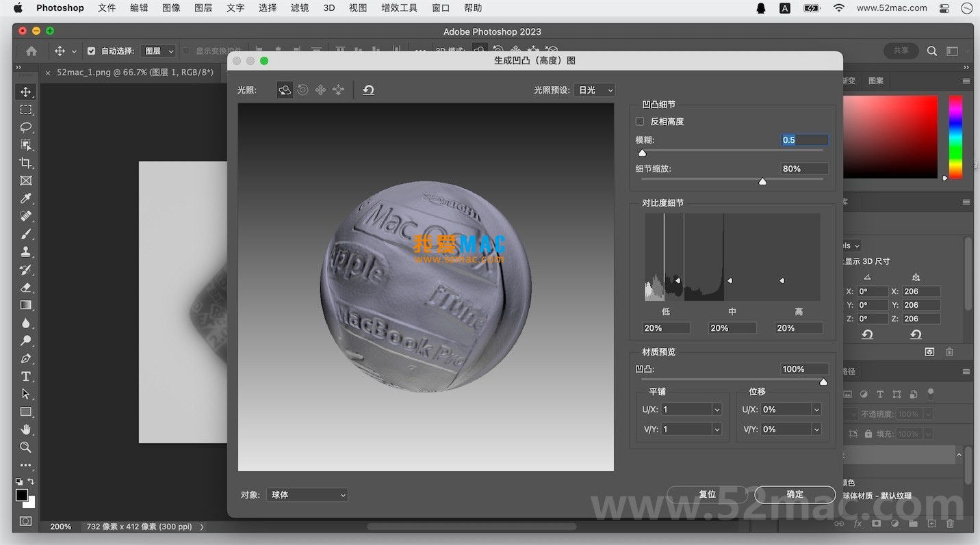
Task: Swap foreground and background colors
Action: pyautogui.click(x=31, y=481)
